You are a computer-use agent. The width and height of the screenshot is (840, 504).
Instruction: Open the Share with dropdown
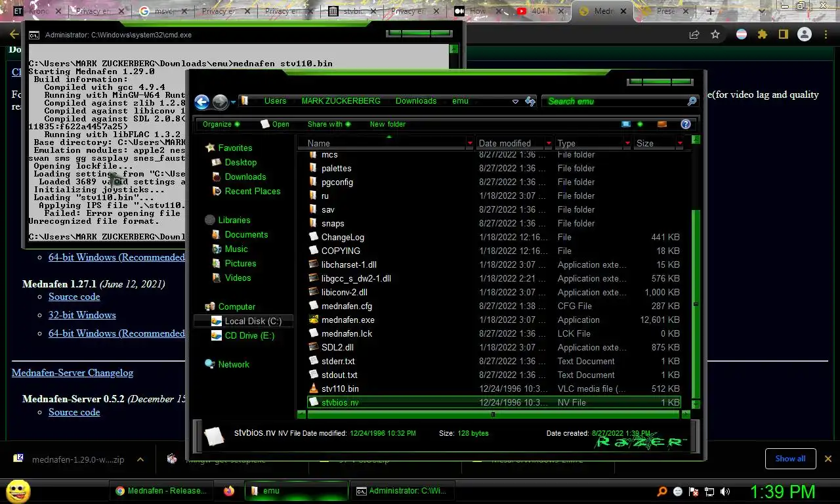pos(329,124)
